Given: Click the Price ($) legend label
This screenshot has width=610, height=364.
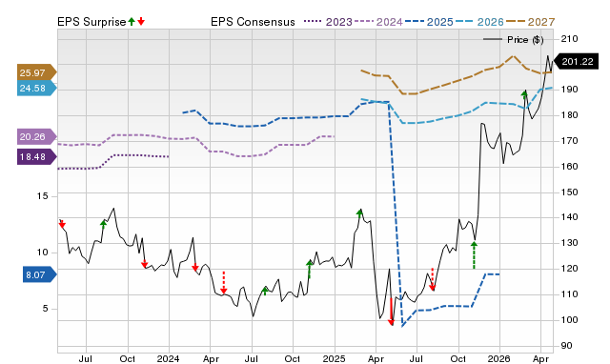Looking at the screenshot, I should [x=525, y=40].
